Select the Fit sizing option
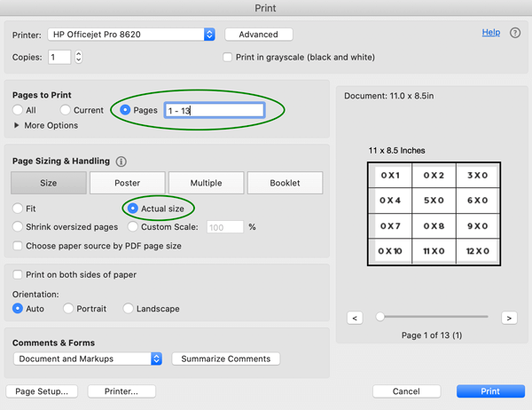The image size is (532, 410). pyautogui.click(x=18, y=209)
